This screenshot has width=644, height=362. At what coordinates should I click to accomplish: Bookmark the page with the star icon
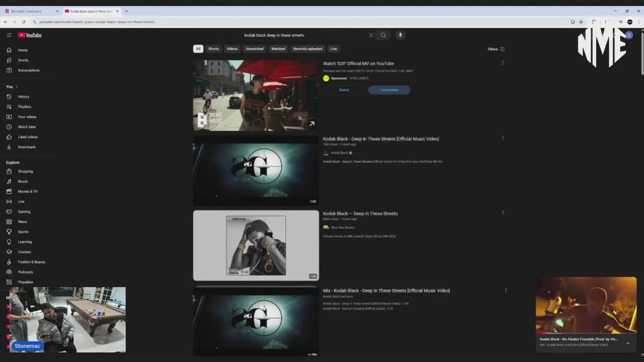point(581,22)
